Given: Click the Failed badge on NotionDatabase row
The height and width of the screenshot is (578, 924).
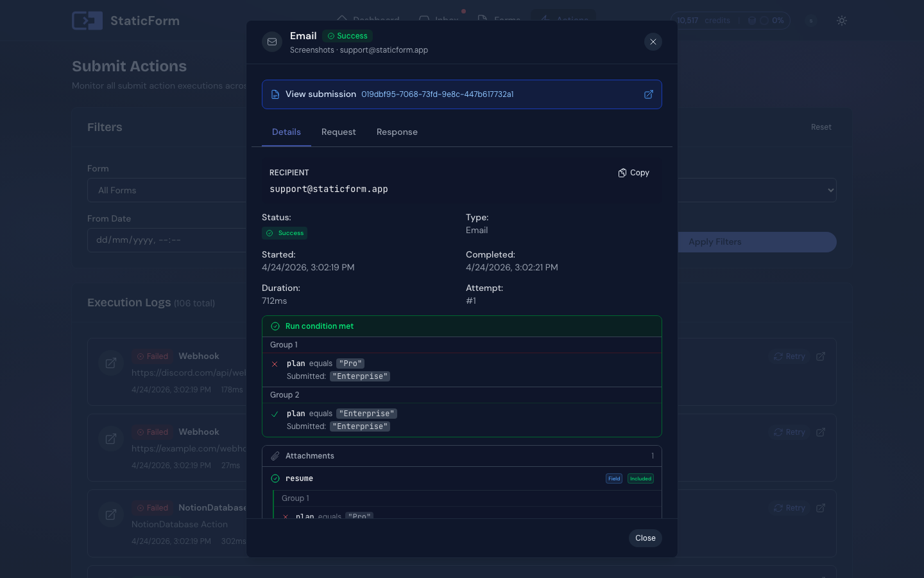Looking at the screenshot, I should point(152,508).
